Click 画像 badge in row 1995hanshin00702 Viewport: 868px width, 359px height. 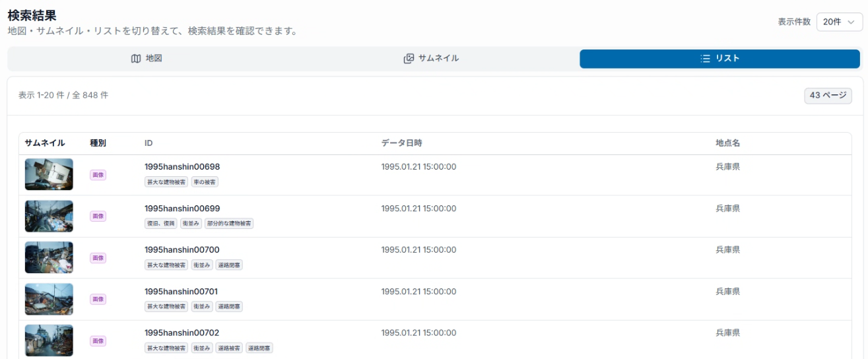pos(98,341)
